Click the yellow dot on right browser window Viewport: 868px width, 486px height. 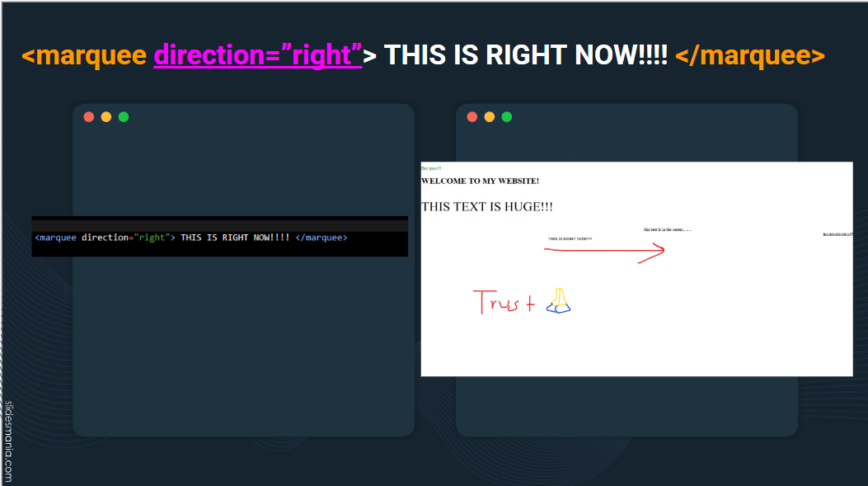coord(490,117)
